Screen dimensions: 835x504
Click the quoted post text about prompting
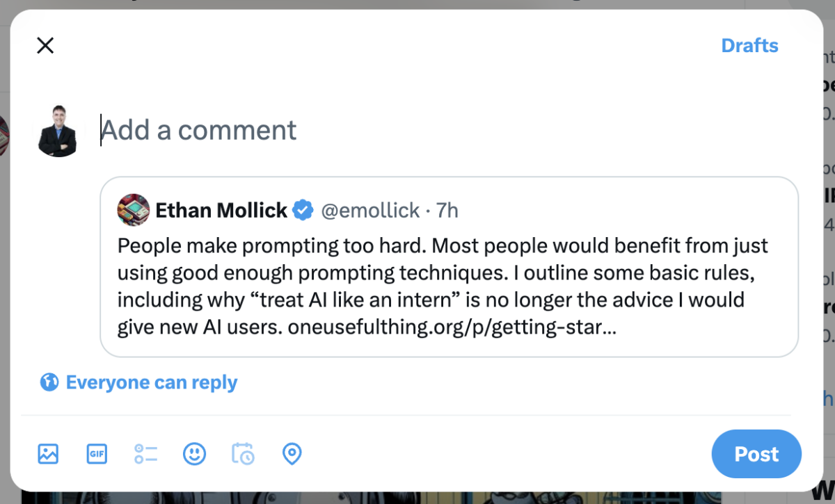pos(442,273)
